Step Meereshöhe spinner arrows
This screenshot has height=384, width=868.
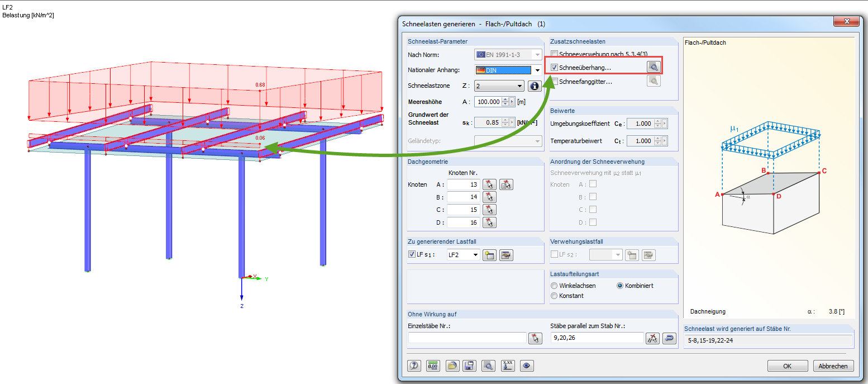click(x=505, y=102)
